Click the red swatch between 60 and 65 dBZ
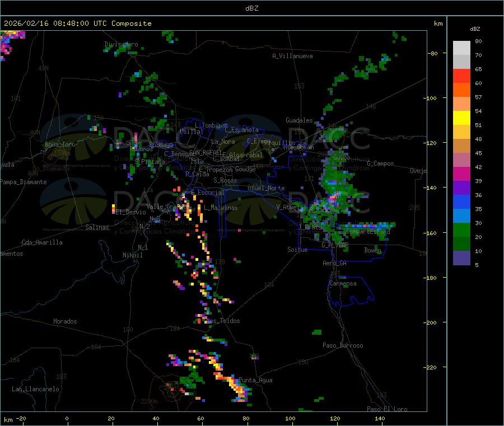This screenshot has width=504, height=426. (461, 76)
